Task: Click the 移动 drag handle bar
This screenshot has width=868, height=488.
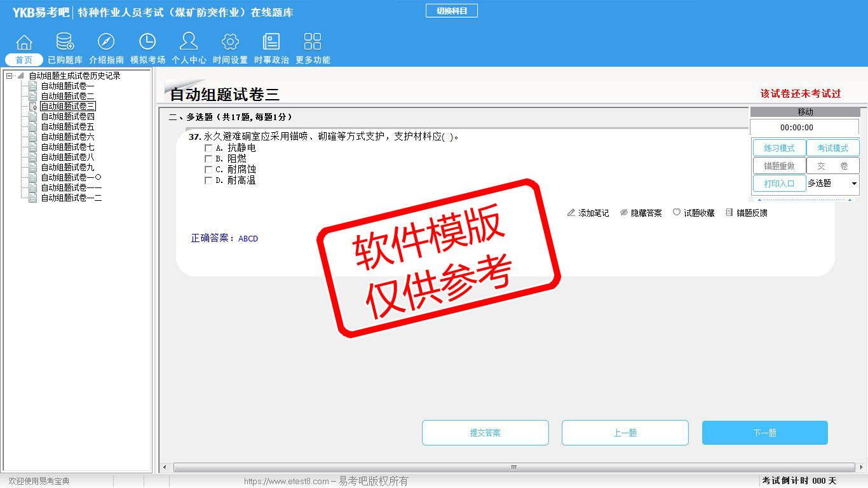Action: pyautogui.click(x=805, y=112)
